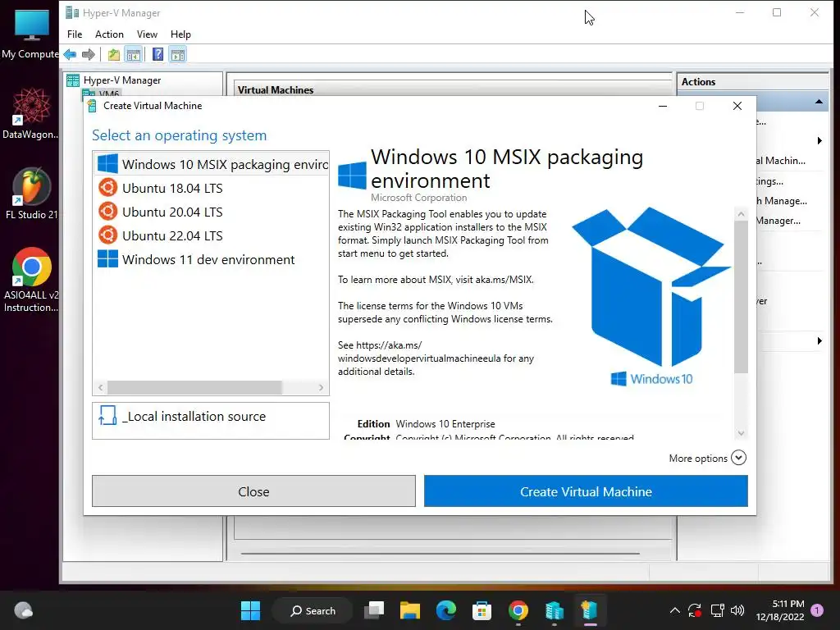Screen dimensions: 840x630
Task: Open DataWagon desktop shortcut
Action: coord(30,113)
